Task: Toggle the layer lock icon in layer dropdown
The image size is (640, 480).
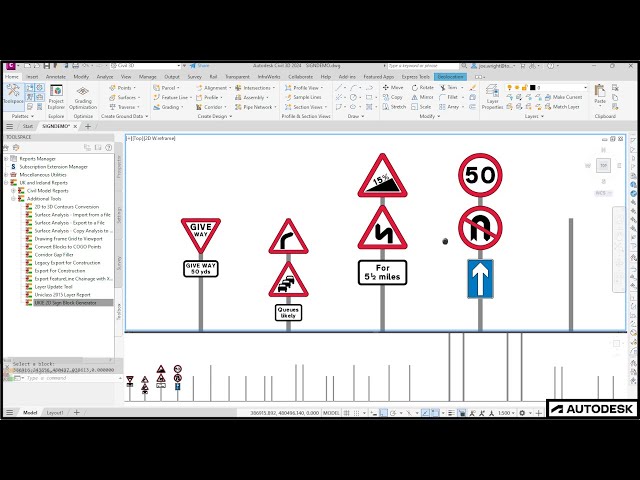Action: tap(524, 87)
